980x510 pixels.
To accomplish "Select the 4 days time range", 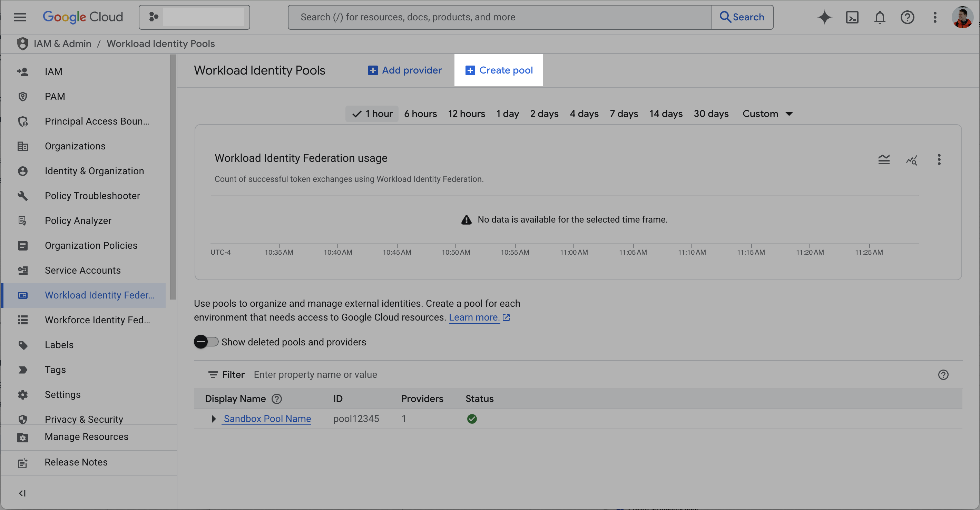I will point(584,114).
